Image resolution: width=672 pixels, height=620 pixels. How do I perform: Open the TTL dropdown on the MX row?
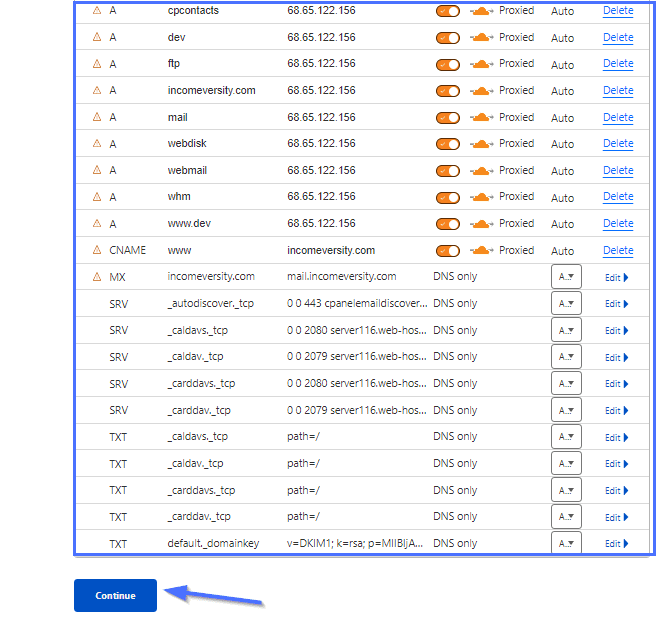[566, 277]
